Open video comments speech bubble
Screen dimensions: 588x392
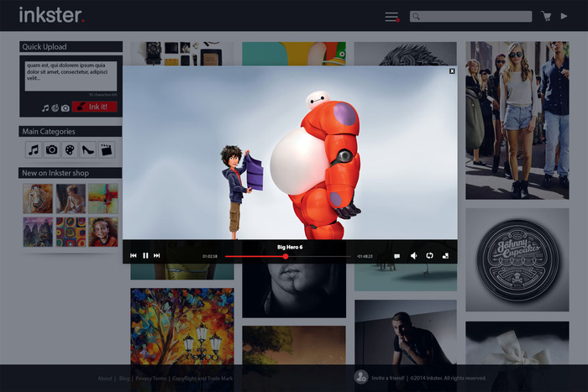pos(396,256)
